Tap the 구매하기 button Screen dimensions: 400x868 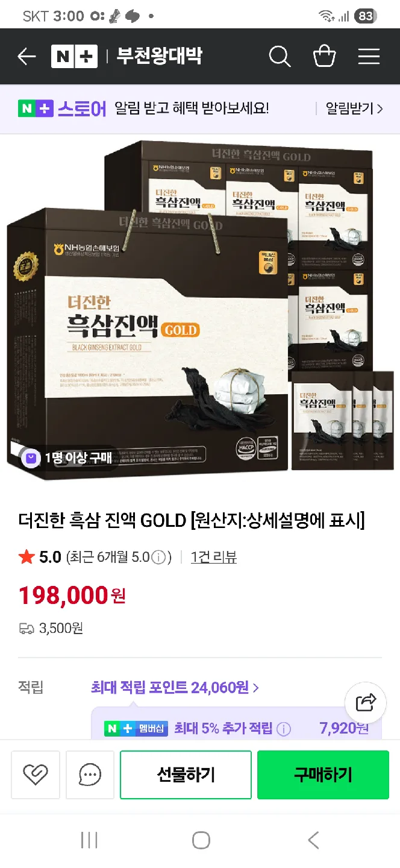click(323, 775)
